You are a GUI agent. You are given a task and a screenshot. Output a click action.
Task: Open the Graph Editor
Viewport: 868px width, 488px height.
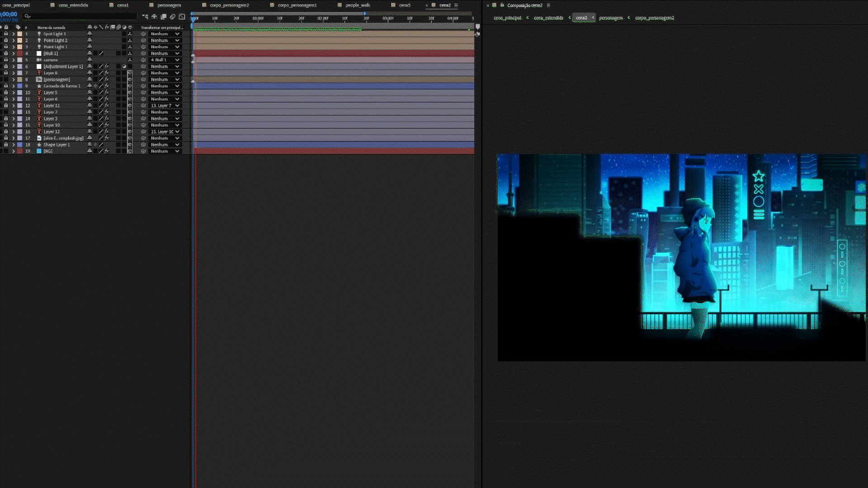[182, 17]
